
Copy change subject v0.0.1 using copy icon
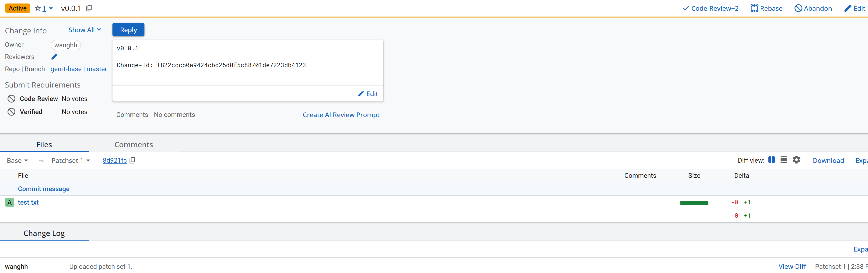89,8
